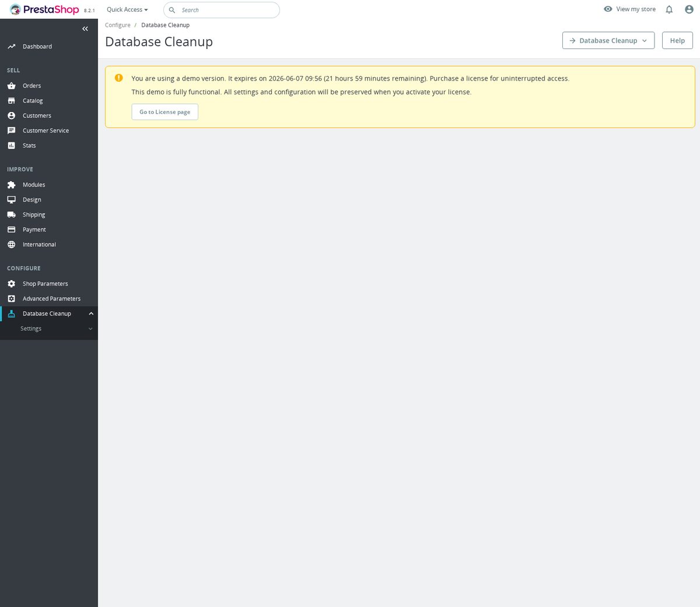Click the Customers person icon

click(11, 116)
